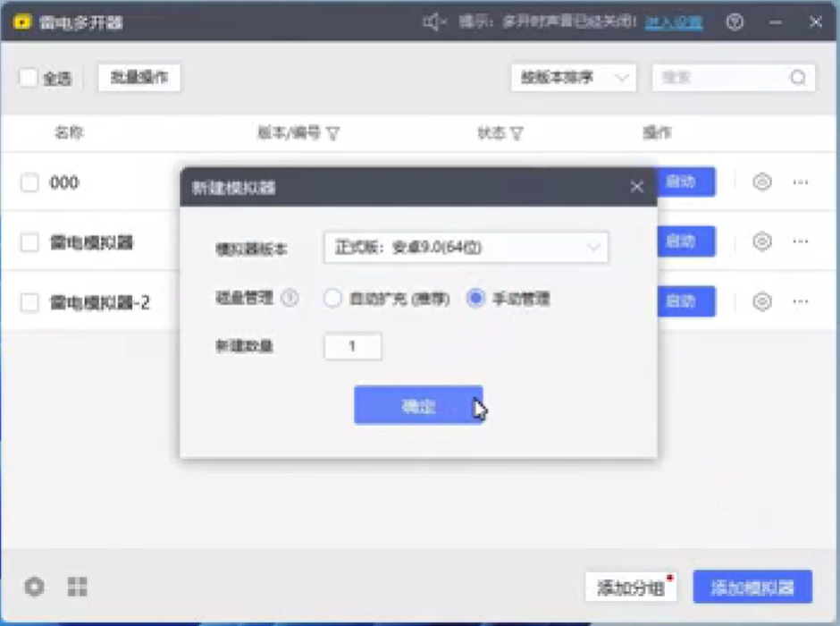
Task: Click the 添加分组 add group button
Action: [631, 588]
